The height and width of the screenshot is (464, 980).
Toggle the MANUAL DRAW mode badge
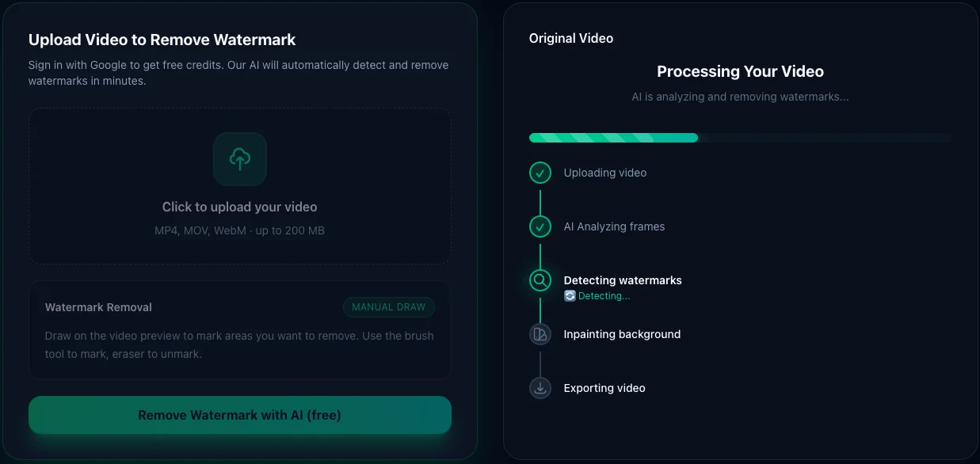(389, 307)
